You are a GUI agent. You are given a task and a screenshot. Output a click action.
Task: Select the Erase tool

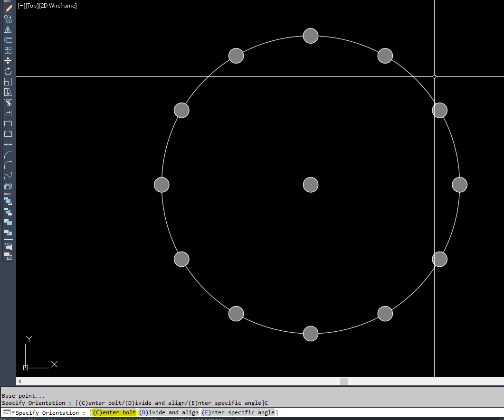click(8, 9)
